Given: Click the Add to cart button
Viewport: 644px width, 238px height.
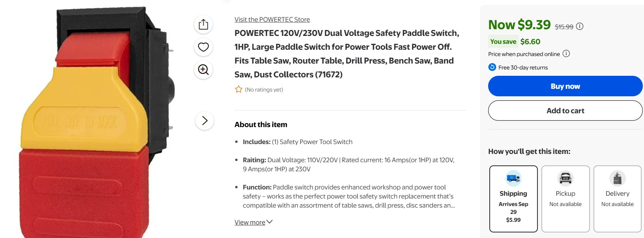Looking at the screenshot, I should click(565, 111).
